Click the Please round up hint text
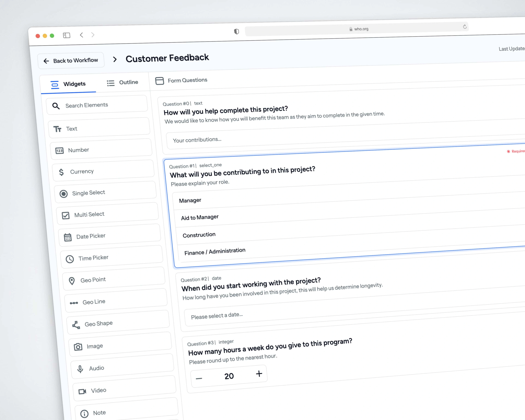 (x=233, y=359)
